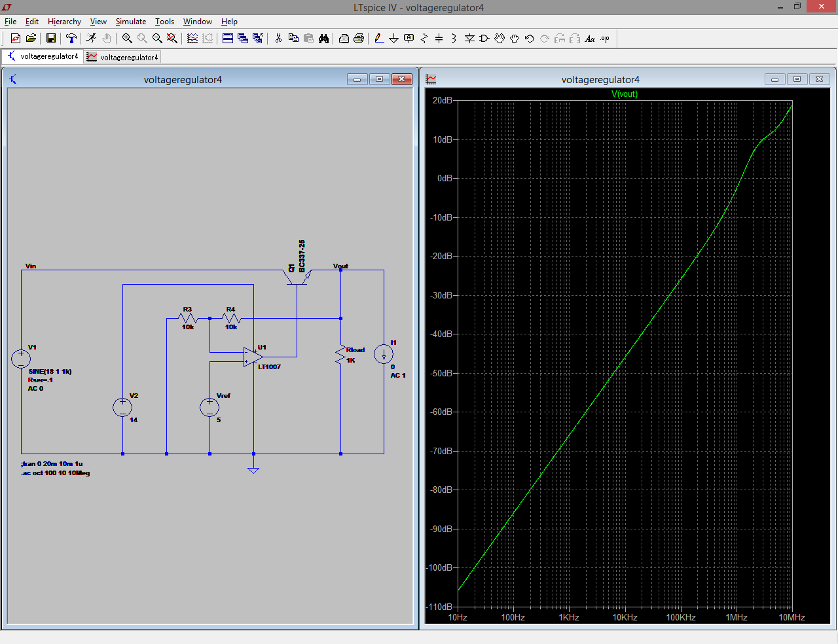Open the Component gate icon

coord(484,39)
